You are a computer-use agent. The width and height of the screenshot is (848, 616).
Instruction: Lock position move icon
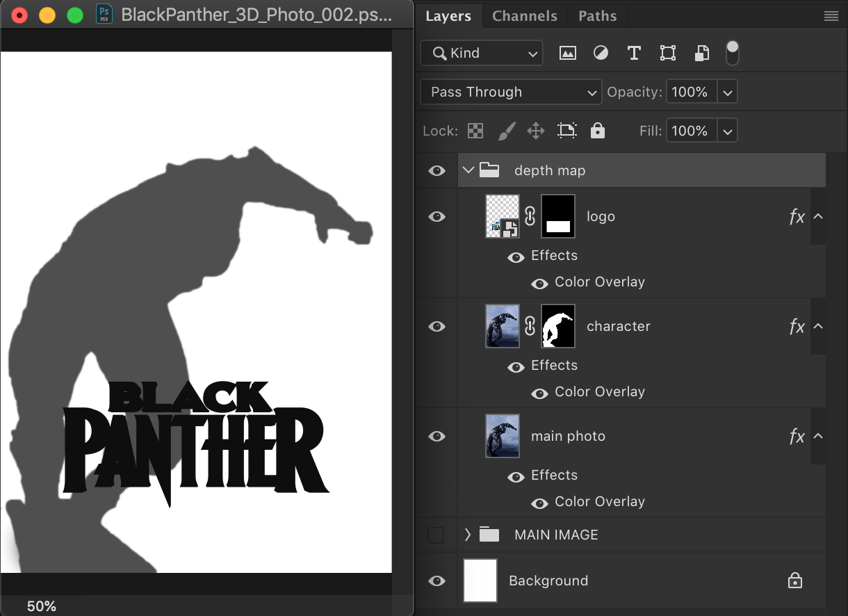point(536,131)
